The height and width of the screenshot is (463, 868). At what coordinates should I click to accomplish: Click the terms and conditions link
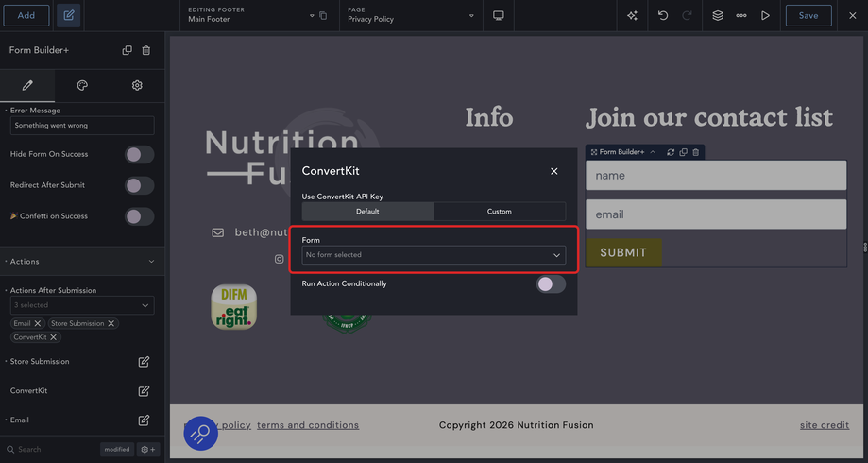(308, 425)
